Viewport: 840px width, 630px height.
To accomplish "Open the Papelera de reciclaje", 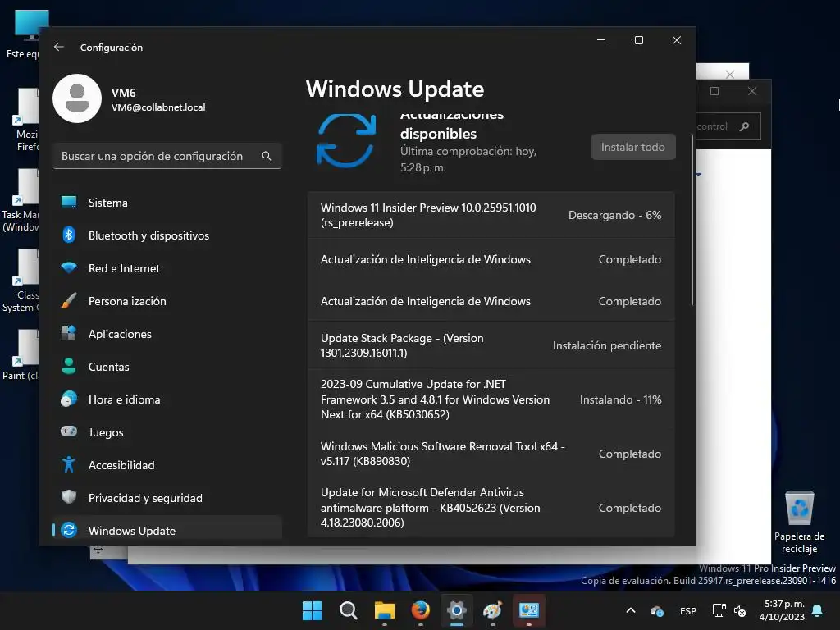I will pyautogui.click(x=799, y=522).
